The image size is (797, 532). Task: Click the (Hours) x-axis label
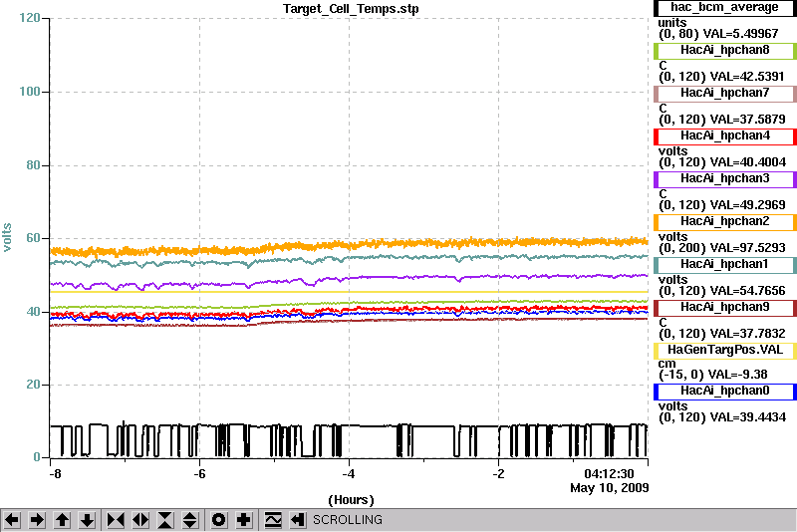[352, 500]
